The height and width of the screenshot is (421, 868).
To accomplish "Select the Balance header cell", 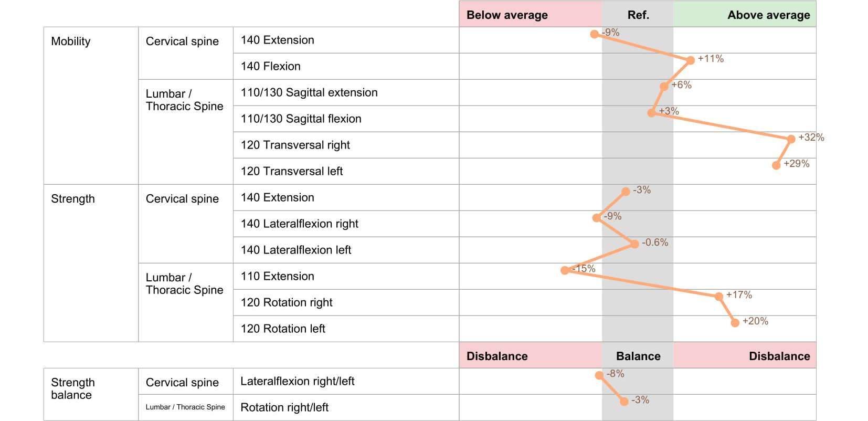I will pos(638,356).
